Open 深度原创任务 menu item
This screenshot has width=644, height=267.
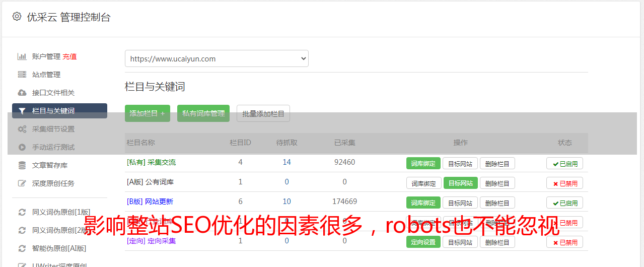tap(53, 183)
